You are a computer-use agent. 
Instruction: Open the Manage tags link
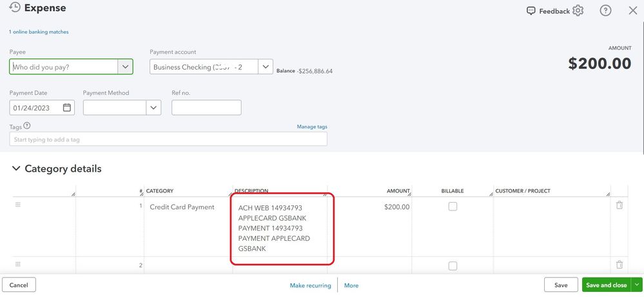pyautogui.click(x=312, y=127)
